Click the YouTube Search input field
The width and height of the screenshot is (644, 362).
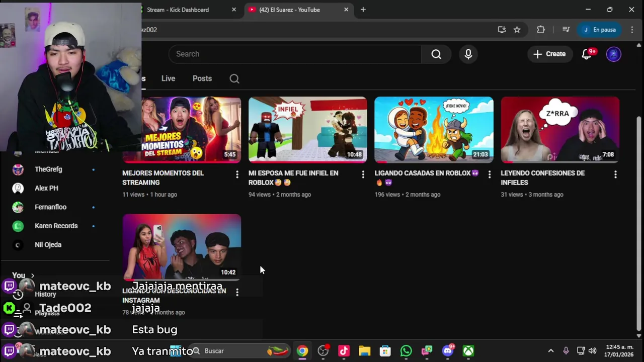(x=295, y=54)
